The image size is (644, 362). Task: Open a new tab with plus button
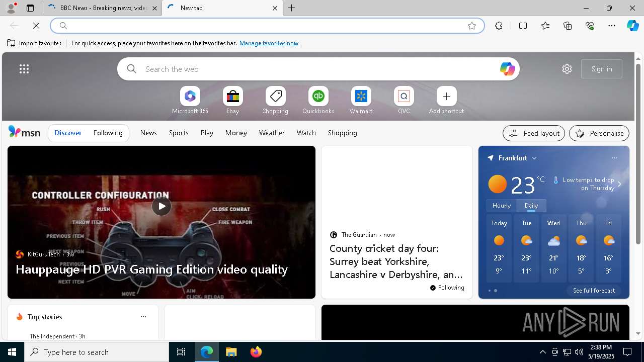point(292,8)
